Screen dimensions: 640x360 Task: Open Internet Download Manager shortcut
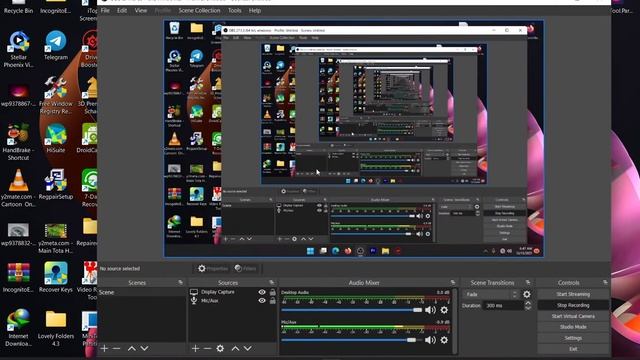18,327
